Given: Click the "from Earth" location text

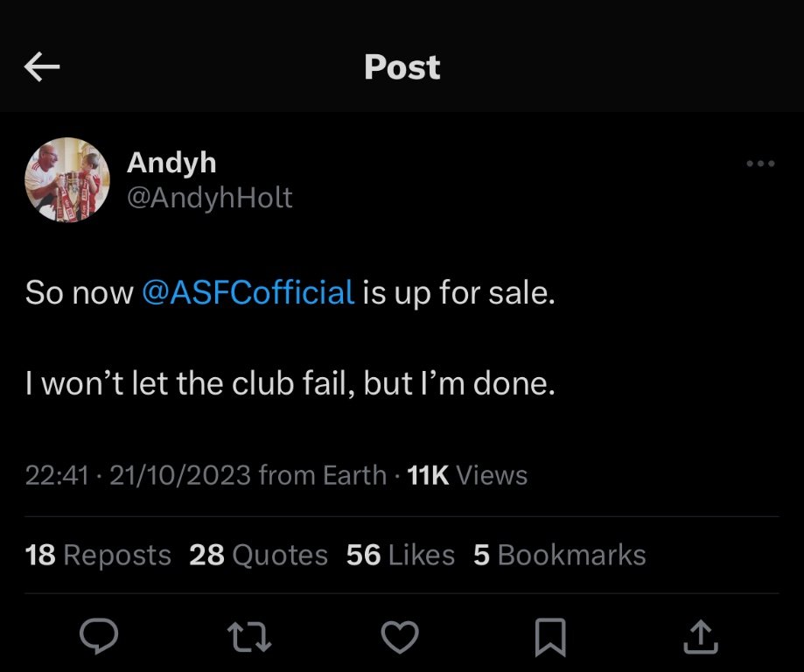Looking at the screenshot, I should [x=323, y=475].
